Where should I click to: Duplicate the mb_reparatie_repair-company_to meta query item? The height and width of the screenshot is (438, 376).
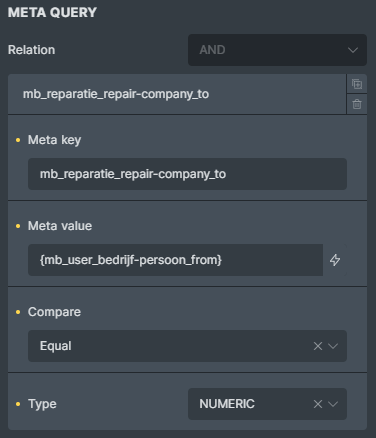[357, 84]
